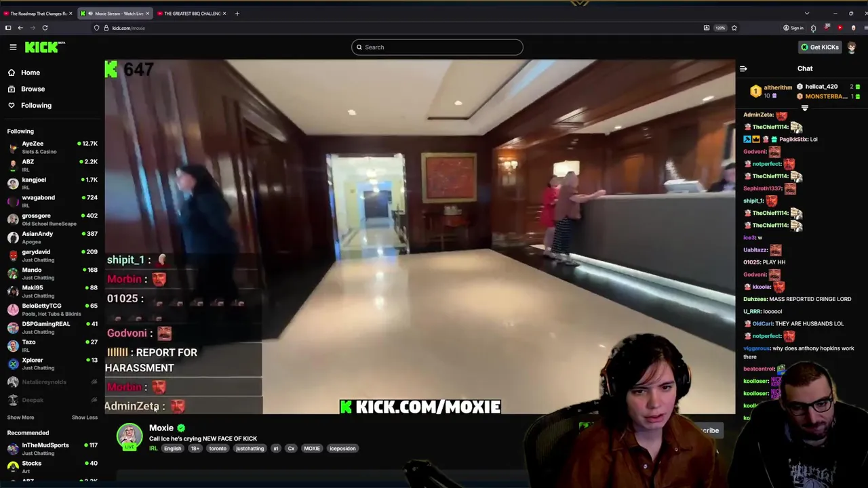Go to Home in sidebar

tap(31, 73)
